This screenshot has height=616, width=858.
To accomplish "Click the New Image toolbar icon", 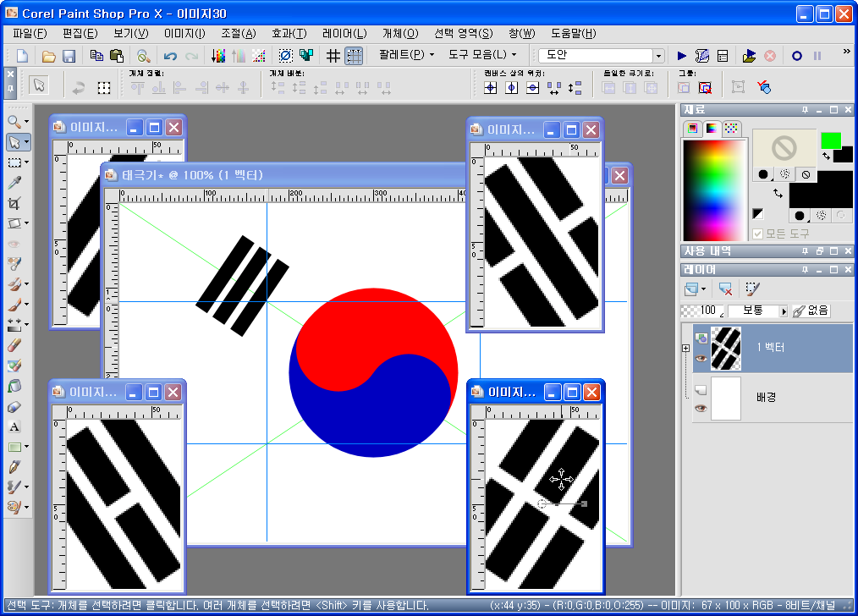I will pos(21,56).
